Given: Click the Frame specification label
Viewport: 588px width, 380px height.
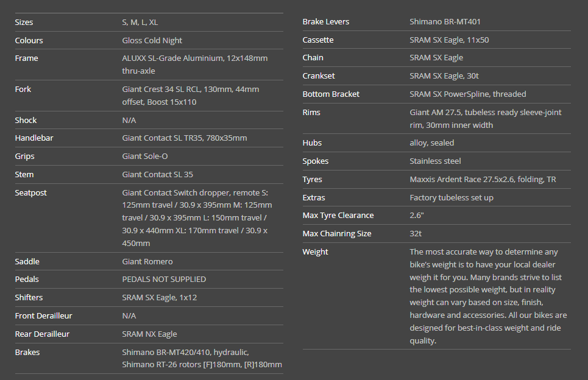Looking at the screenshot, I should click(27, 58).
